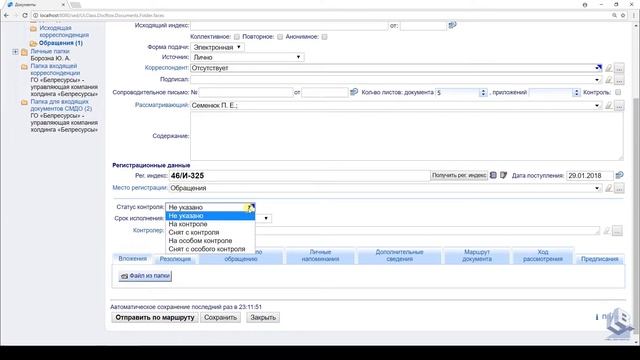Switch to Личные напоминания tab
This screenshot has height=360, width=640.
click(x=320, y=256)
